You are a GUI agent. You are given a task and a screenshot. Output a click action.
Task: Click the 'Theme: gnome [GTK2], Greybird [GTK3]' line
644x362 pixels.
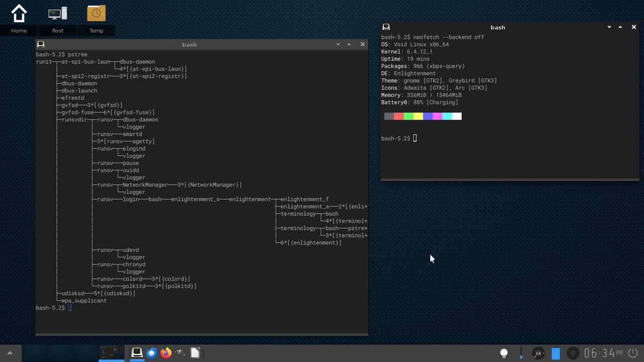tap(439, 80)
